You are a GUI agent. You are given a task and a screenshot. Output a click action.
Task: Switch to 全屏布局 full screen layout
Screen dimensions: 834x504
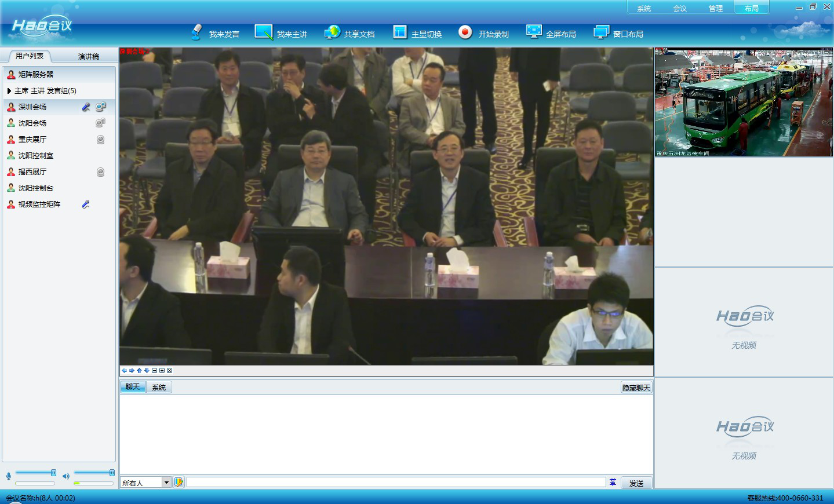coord(534,32)
